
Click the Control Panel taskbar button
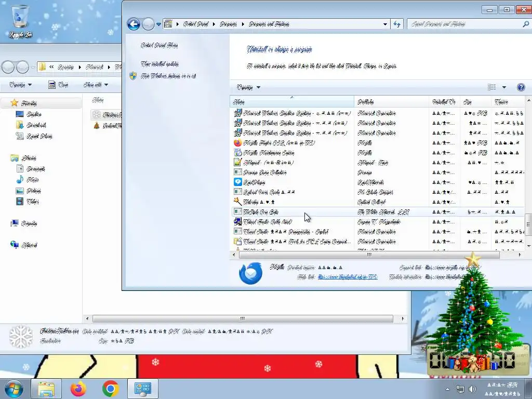142,389
